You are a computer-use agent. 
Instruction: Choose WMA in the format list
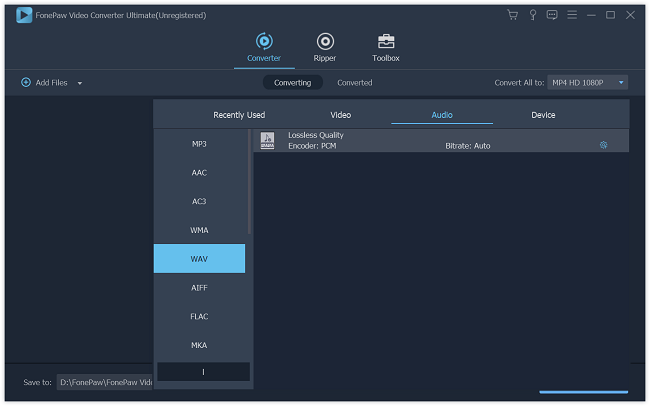199,230
